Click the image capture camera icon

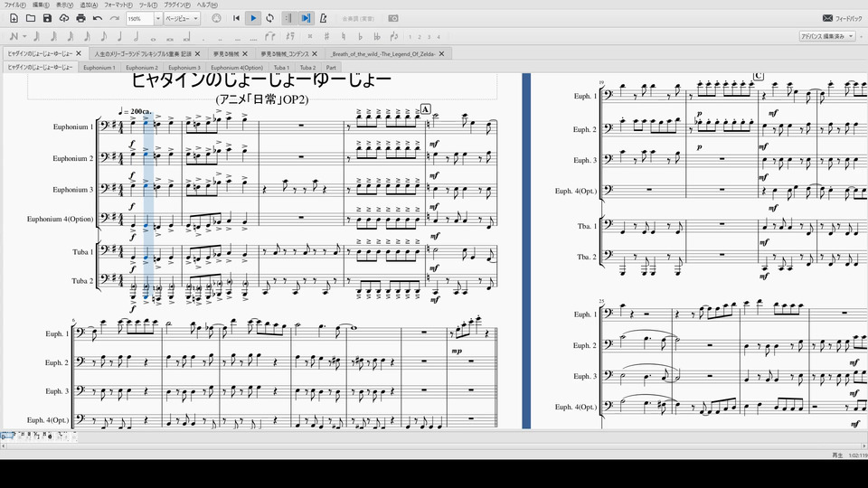coord(392,18)
